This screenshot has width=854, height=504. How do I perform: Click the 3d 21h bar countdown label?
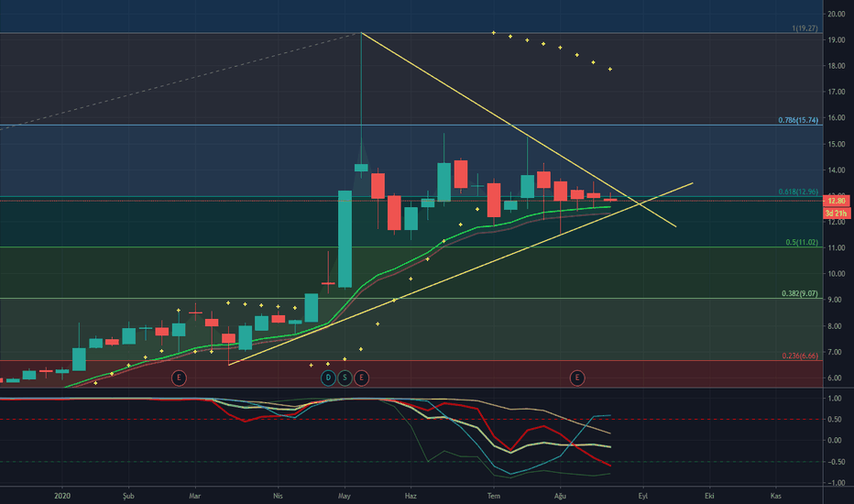[x=837, y=213]
